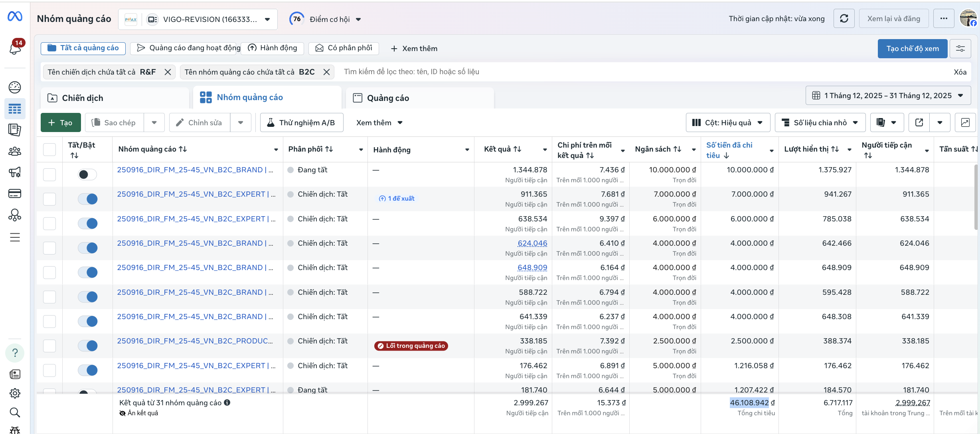Turn on first row B2C_BRAND ad set toggle
This screenshot has height=434, width=980.
[87, 174]
